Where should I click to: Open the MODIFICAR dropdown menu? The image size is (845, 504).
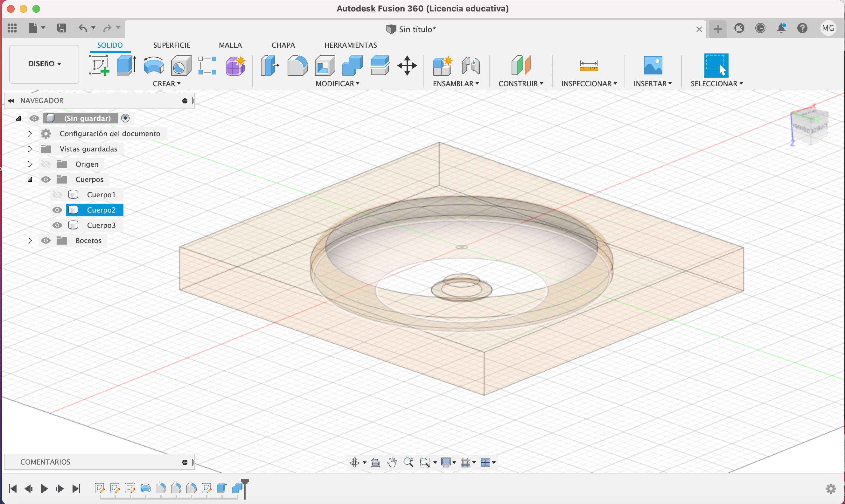point(338,84)
